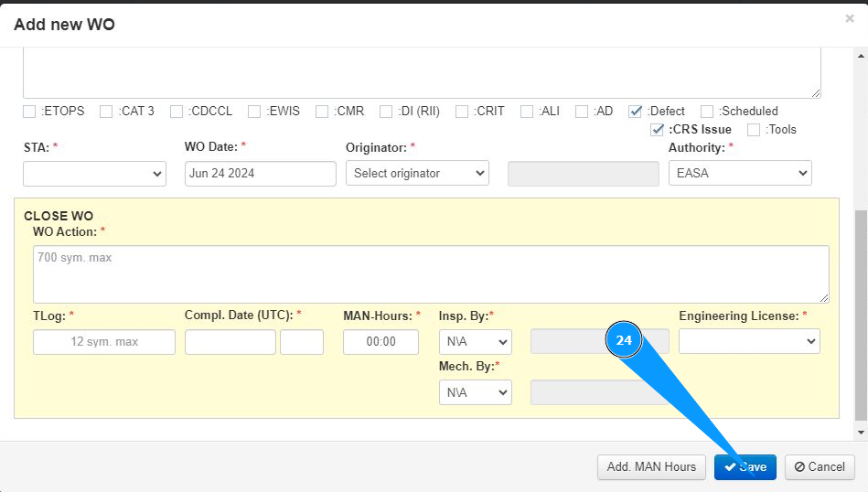Expand the Select originator dropdown

[417, 174]
